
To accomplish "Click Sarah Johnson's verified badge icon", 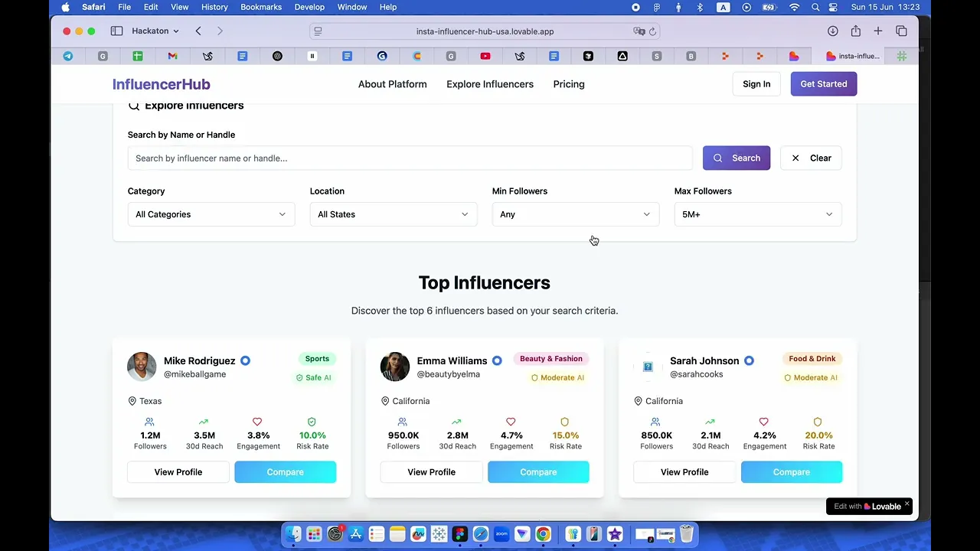I will pyautogui.click(x=749, y=360).
